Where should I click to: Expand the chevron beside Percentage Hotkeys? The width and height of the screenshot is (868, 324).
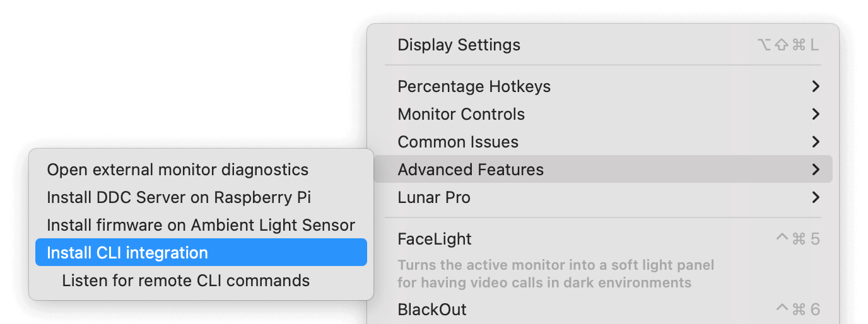click(816, 86)
